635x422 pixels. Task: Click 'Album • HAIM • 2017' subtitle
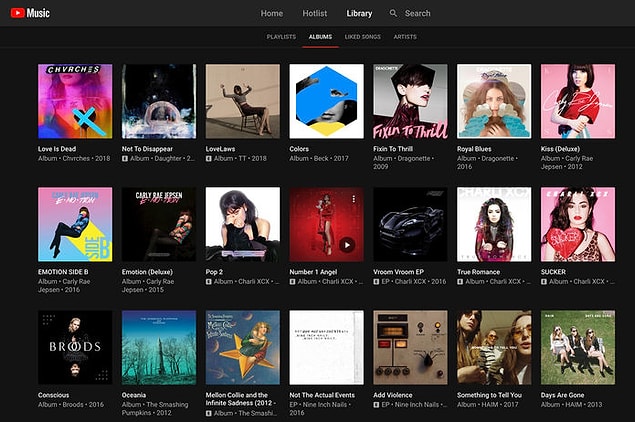488,405
